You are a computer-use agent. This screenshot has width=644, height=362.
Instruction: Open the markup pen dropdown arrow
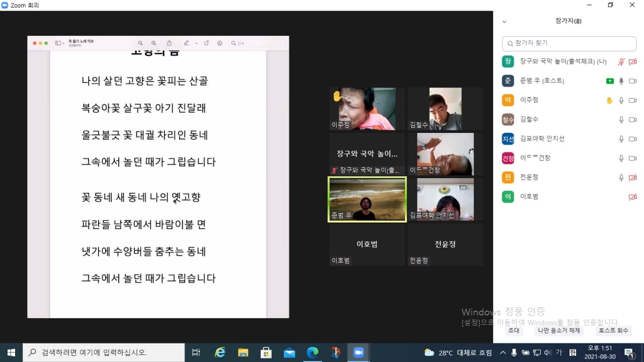pyautogui.click(x=196, y=43)
